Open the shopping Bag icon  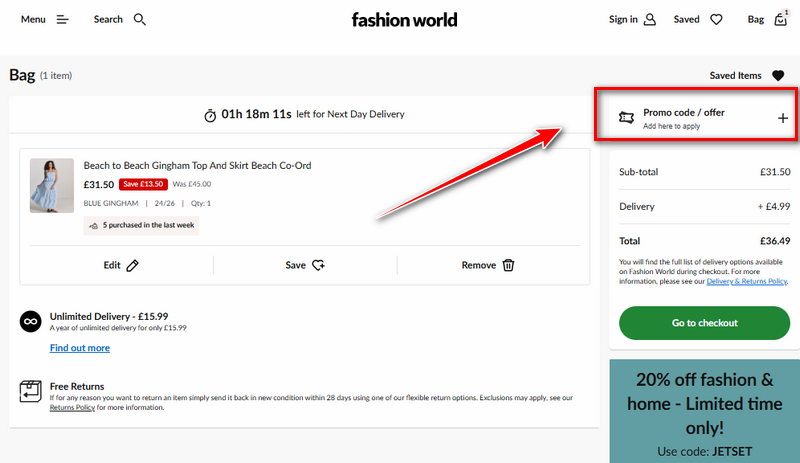tap(781, 19)
